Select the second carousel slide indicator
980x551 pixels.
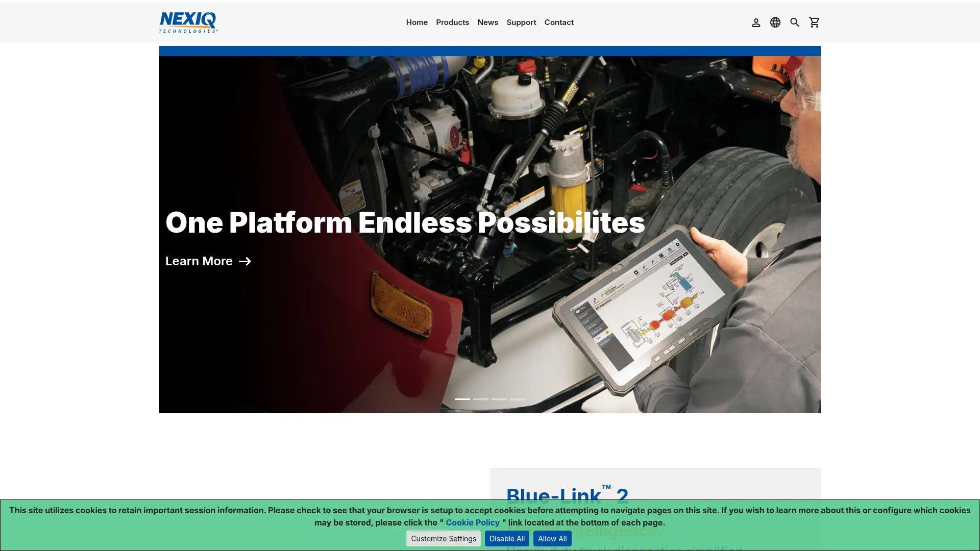click(481, 399)
